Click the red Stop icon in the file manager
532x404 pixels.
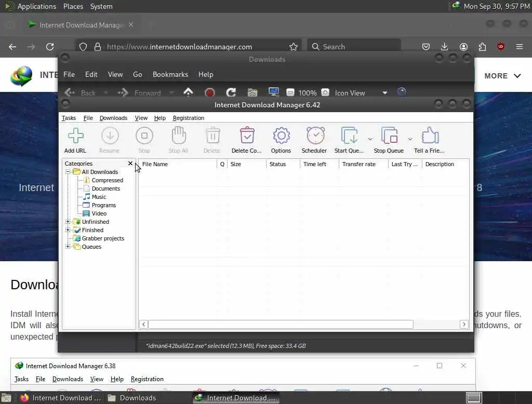(210, 92)
